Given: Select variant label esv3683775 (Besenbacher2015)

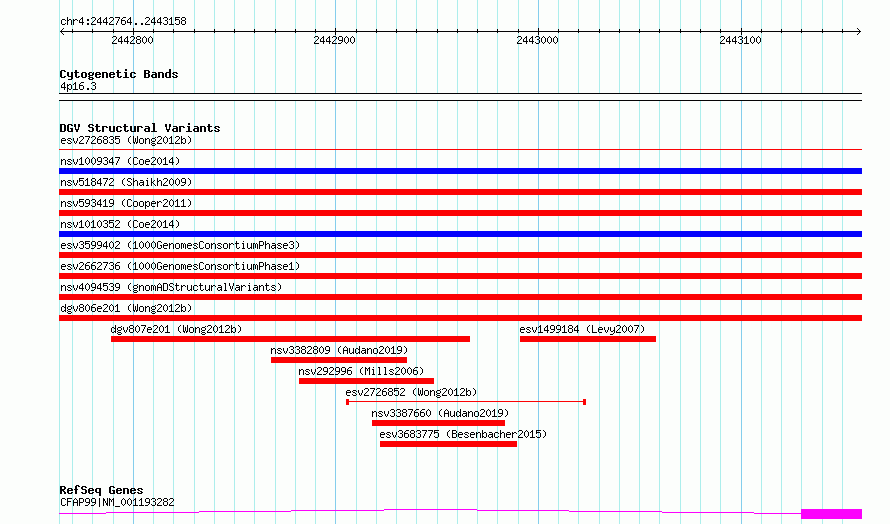Looking at the screenshot, I should 463,434.
